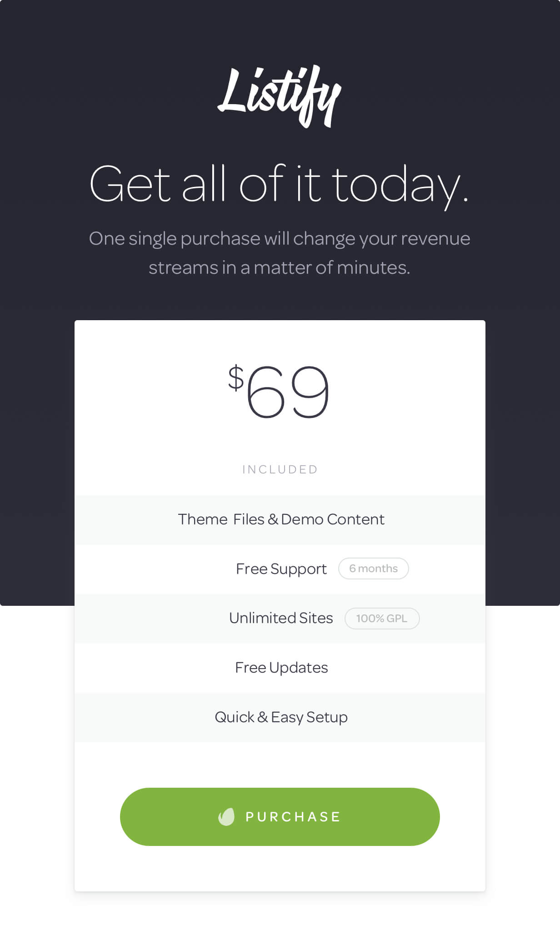Click the green Purchase button
This screenshot has width=560, height=946.
(x=280, y=817)
